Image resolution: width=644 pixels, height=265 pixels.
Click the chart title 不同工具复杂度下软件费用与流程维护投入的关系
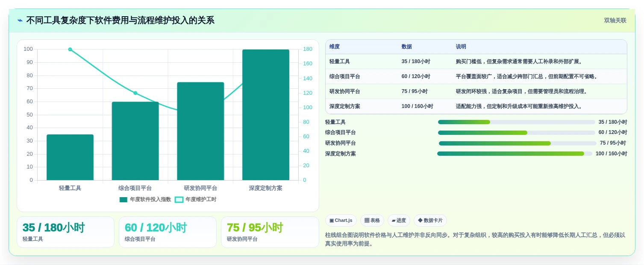pos(120,20)
